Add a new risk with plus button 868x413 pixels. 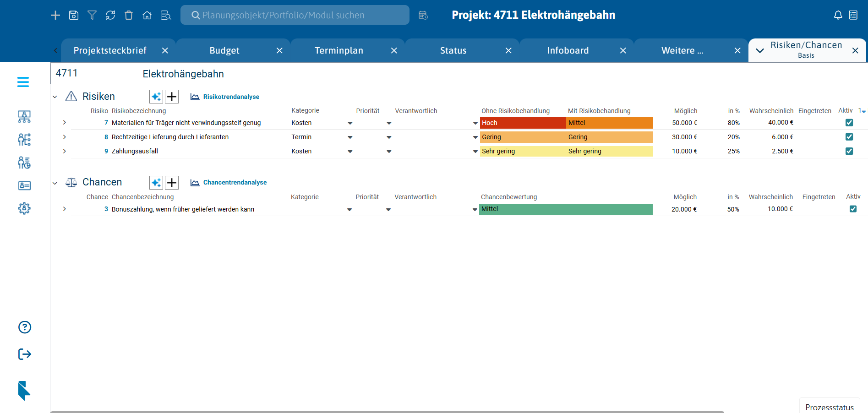(172, 97)
